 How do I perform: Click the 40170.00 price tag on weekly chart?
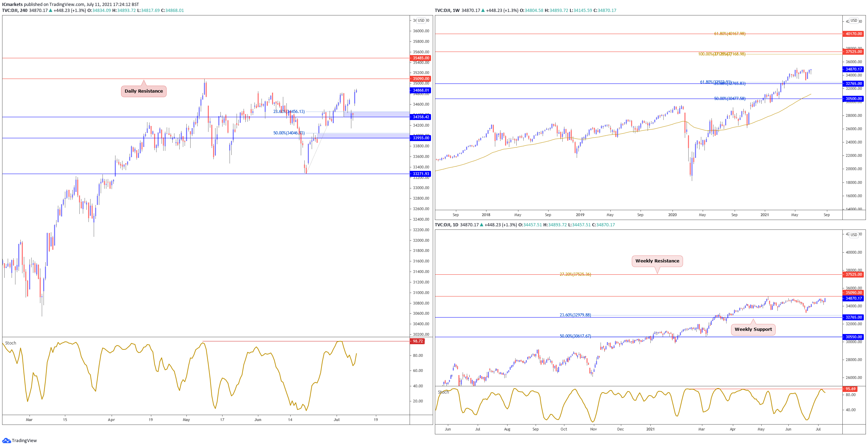coord(853,34)
